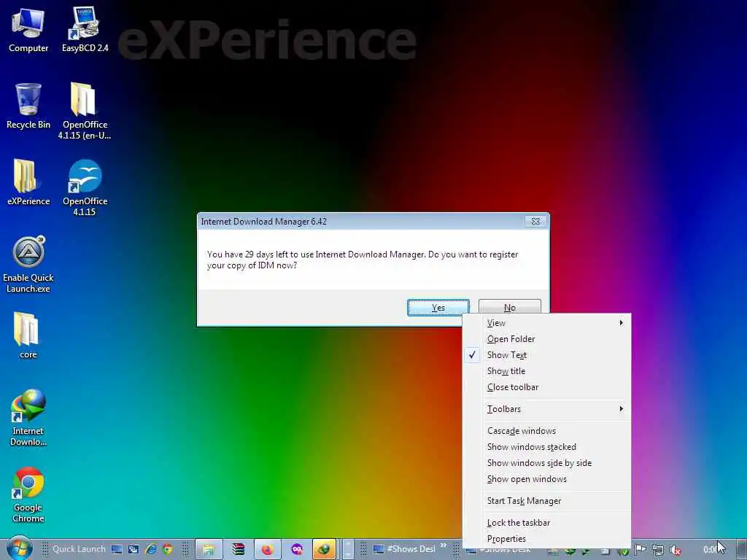Select Show open windows

point(547,479)
